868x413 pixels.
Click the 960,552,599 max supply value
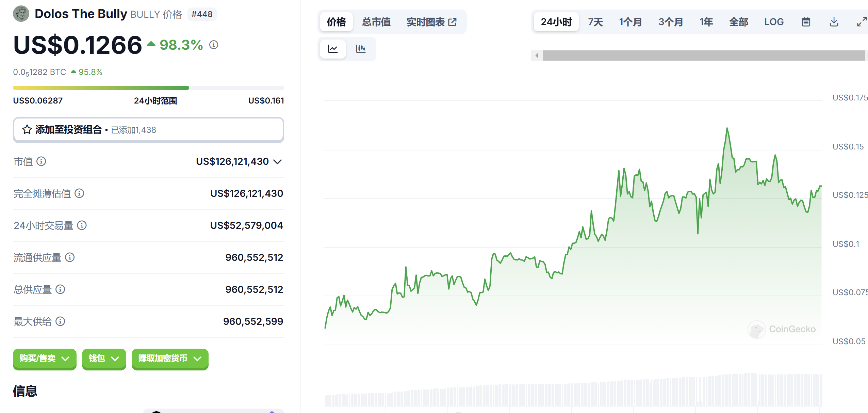(x=253, y=321)
